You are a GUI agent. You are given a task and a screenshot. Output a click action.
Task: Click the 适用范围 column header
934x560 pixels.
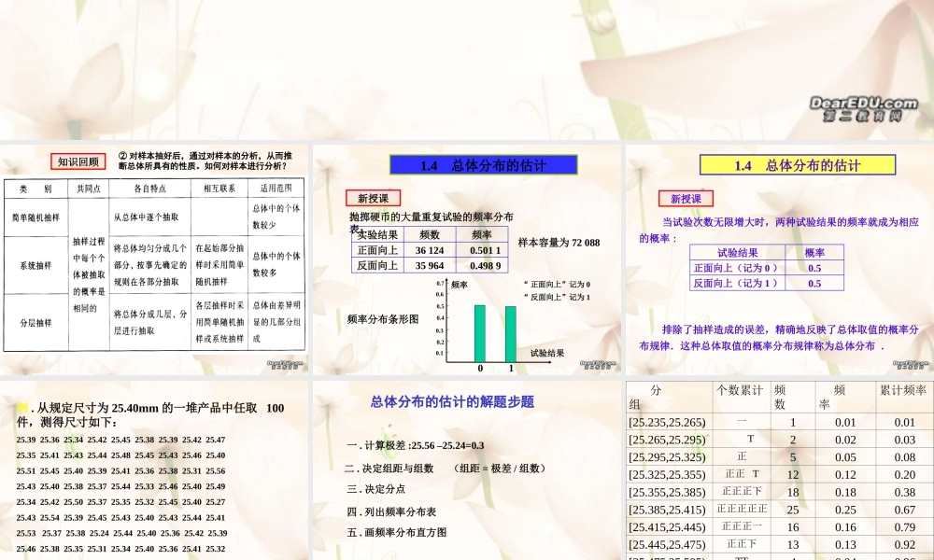276,189
